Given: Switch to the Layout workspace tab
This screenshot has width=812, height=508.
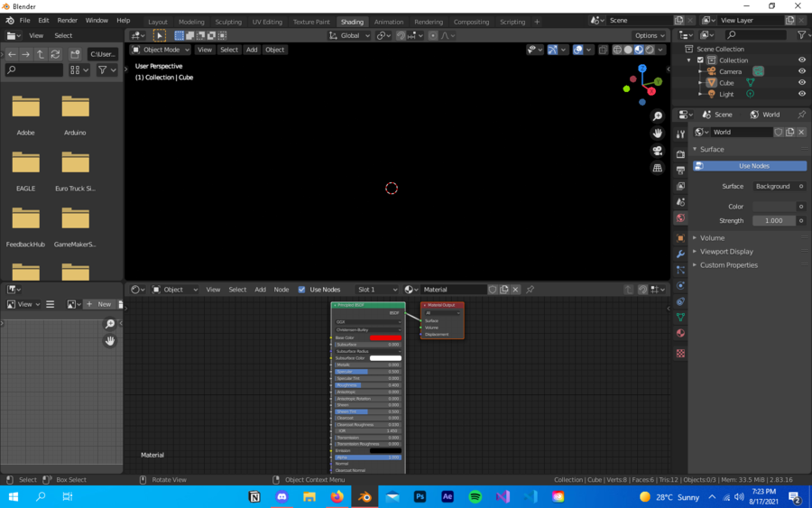Looking at the screenshot, I should (x=157, y=22).
